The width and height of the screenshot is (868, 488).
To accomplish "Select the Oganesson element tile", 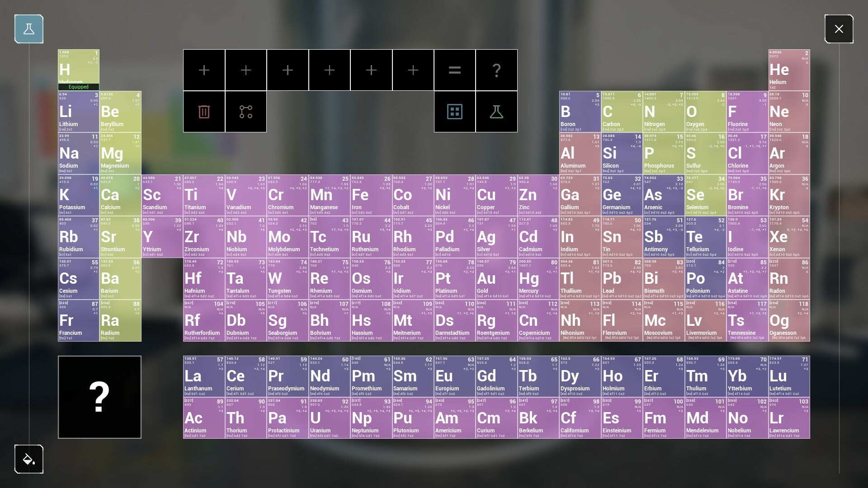I will 789,321.
